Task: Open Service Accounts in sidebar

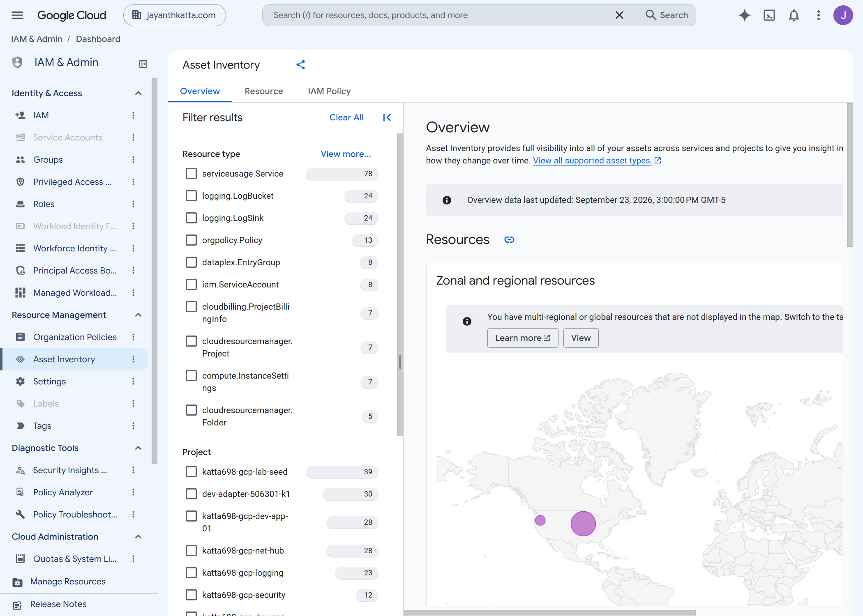Action: (68, 138)
